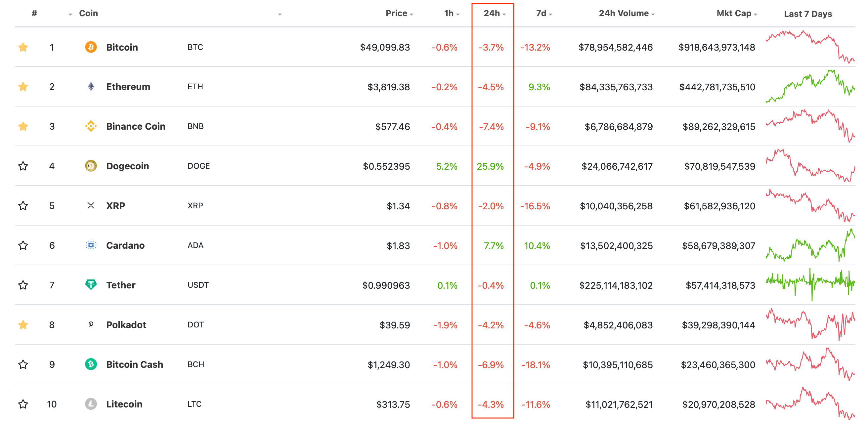Viewport: 868px width, 422px height.
Task: Sort table by 1h change
Action: point(452,13)
